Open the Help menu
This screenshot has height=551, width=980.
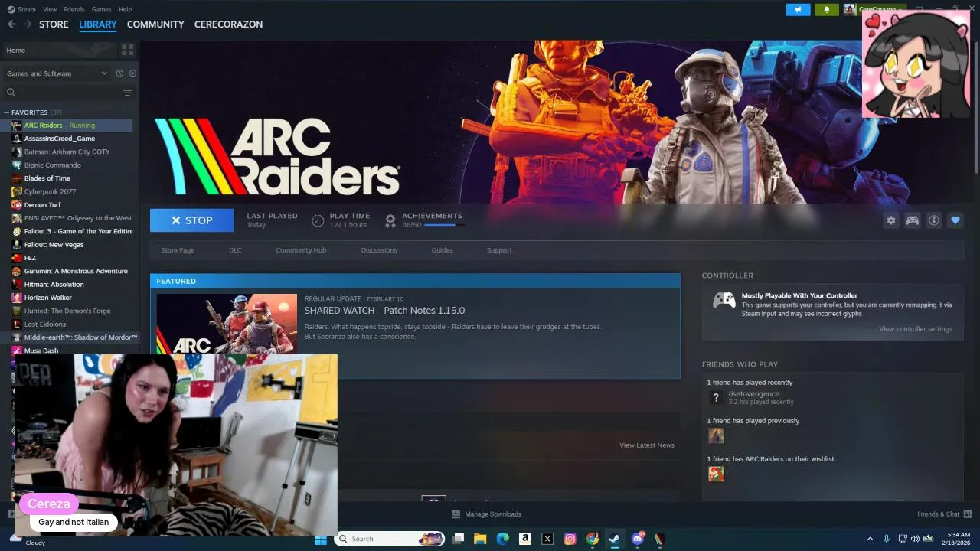tap(125, 9)
